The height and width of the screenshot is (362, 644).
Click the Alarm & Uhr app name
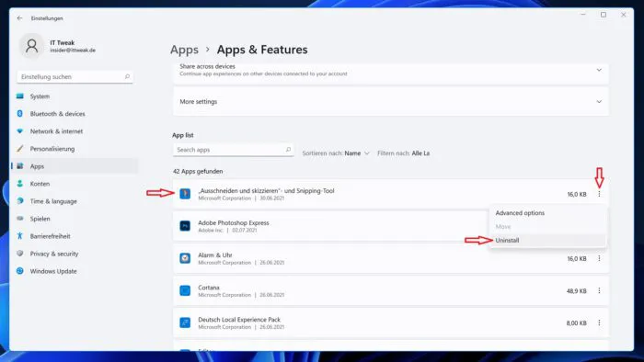215,255
